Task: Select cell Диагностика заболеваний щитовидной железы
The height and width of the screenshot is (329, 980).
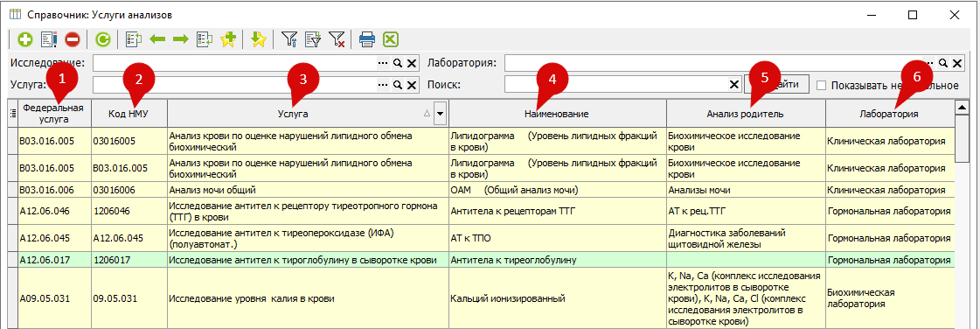Action: (746, 238)
